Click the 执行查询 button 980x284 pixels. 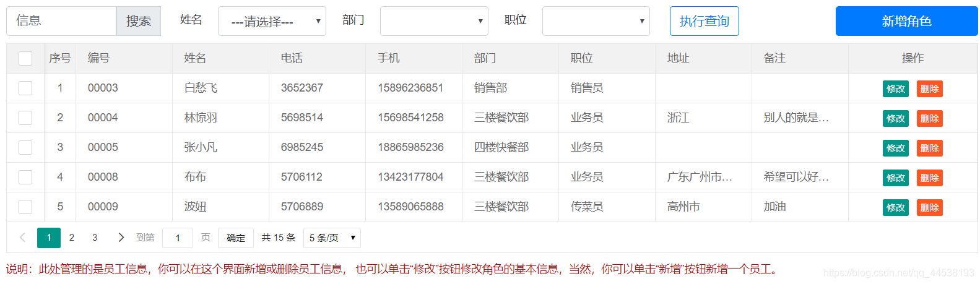pyautogui.click(x=705, y=21)
